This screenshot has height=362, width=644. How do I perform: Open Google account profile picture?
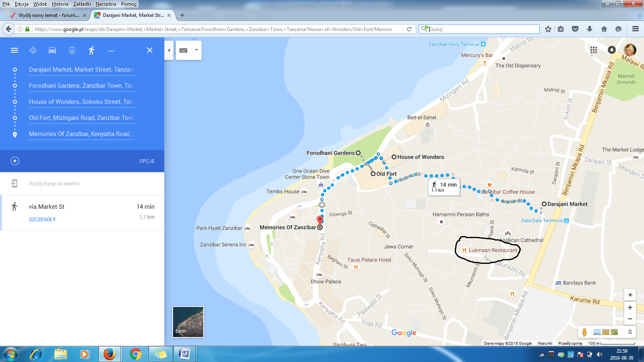pos(630,50)
